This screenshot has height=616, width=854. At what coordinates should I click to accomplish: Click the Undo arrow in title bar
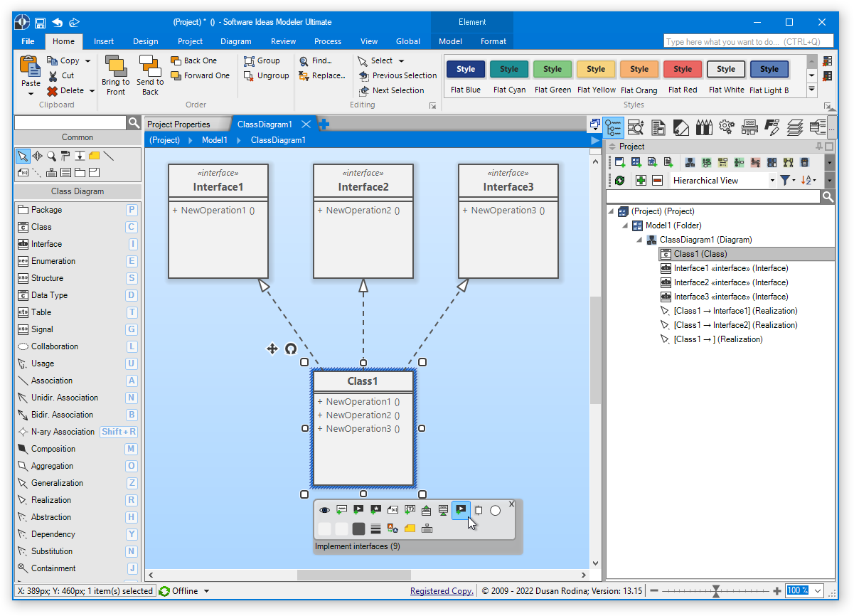(58, 23)
